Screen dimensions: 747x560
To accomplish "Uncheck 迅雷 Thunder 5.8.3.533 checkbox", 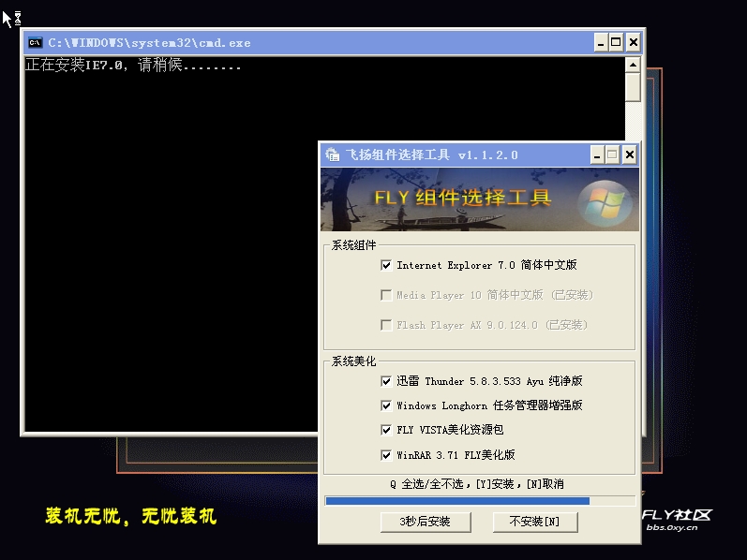I will click(386, 381).
